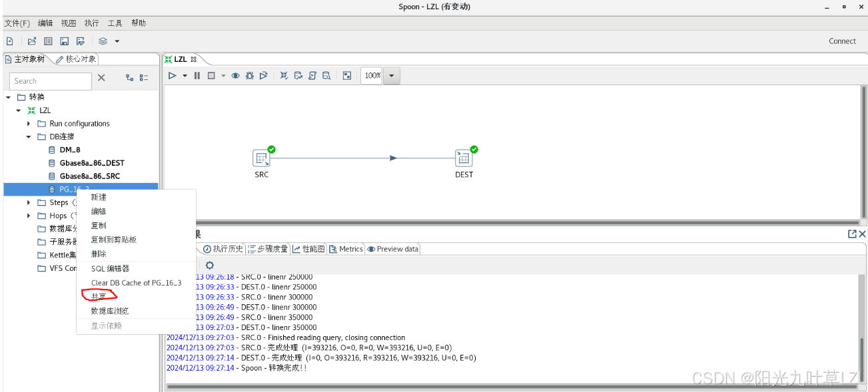Click the hop arrow between SRC and DEST

(394, 158)
